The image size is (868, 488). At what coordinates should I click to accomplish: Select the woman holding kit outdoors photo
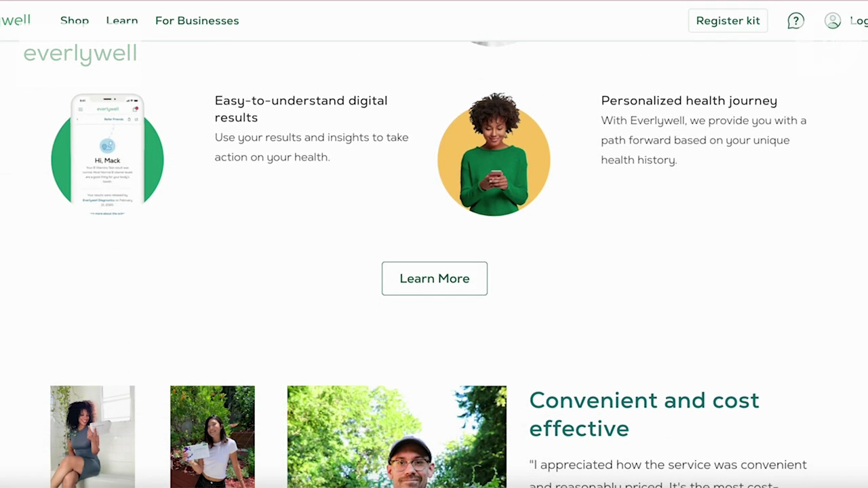tap(212, 436)
